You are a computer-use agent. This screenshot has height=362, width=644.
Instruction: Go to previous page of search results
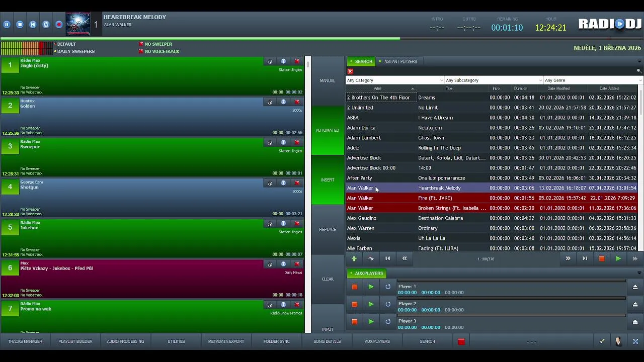[405, 258]
